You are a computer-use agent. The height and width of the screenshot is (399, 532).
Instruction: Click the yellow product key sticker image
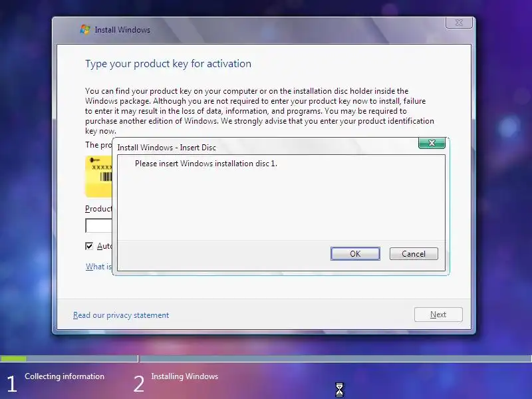[98, 176]
